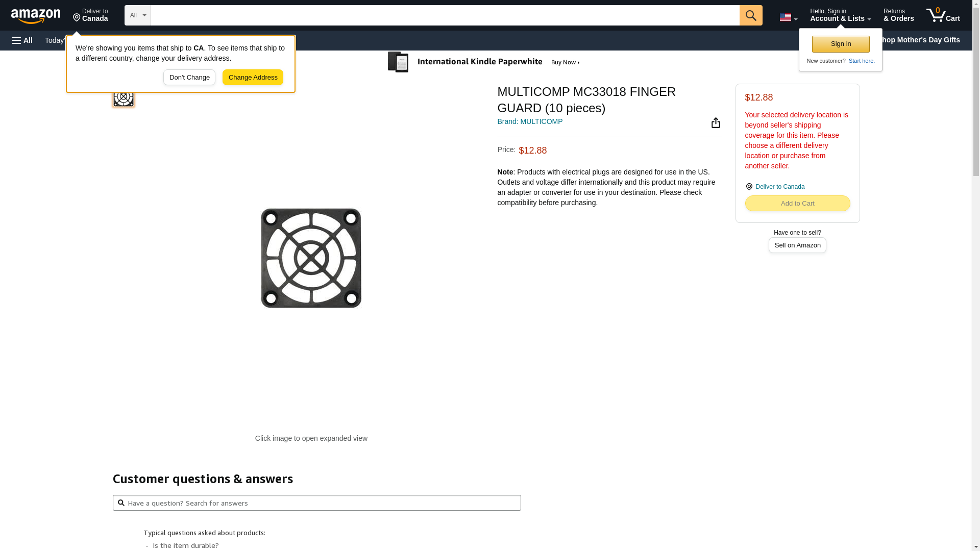
Task: Click the question search magnifier icon
Action: [121, 503]
